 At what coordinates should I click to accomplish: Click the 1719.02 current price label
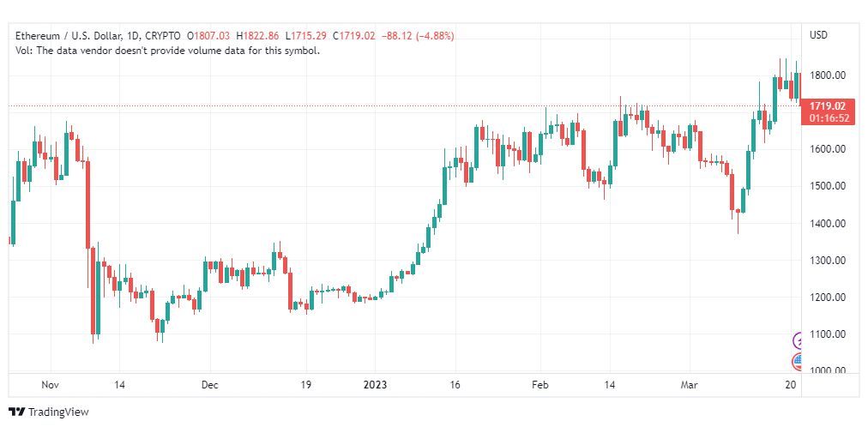(x=827, y=106)
